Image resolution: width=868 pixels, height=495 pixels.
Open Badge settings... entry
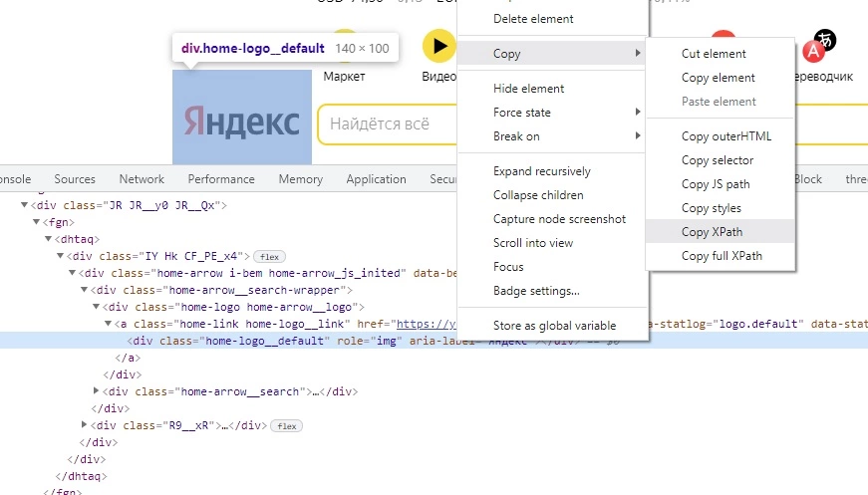pos(552,291)
